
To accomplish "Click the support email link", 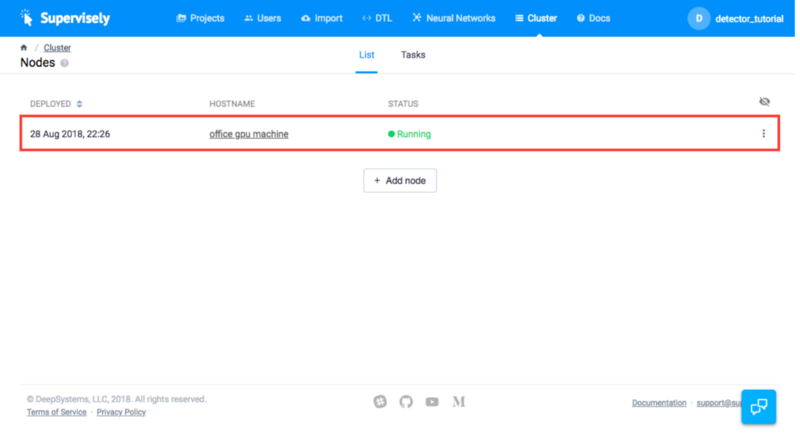I will [719, 403].
